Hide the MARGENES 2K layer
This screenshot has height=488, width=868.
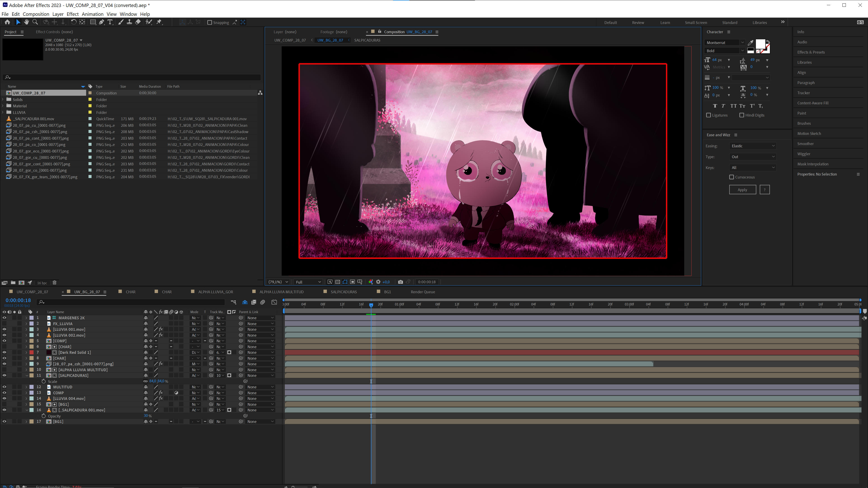[x=4, y=318]
